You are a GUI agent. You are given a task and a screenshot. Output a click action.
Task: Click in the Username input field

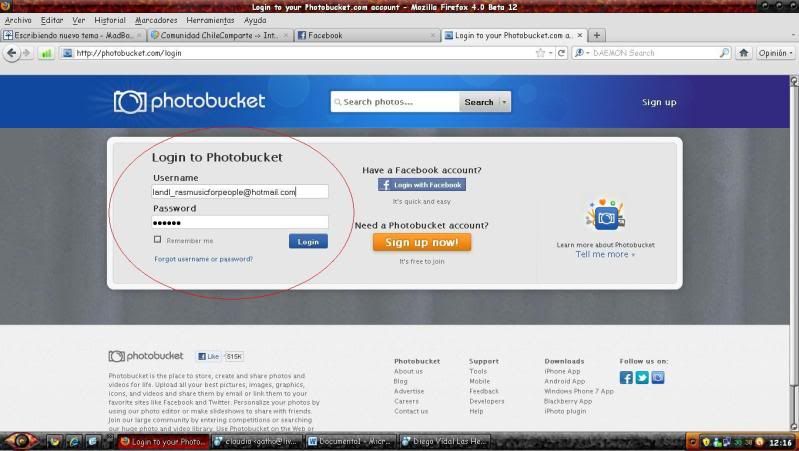240,192
